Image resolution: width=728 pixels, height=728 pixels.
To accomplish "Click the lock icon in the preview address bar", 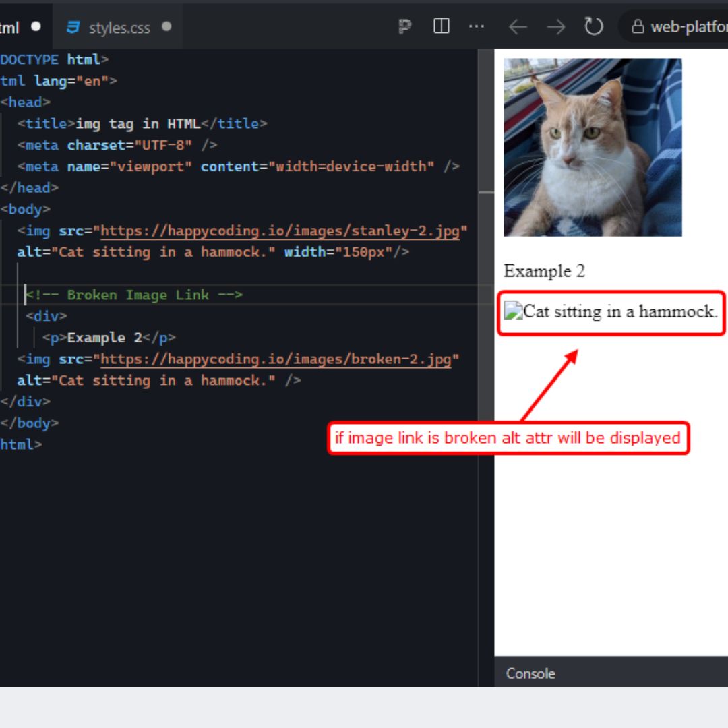I will tap(638, 26).
